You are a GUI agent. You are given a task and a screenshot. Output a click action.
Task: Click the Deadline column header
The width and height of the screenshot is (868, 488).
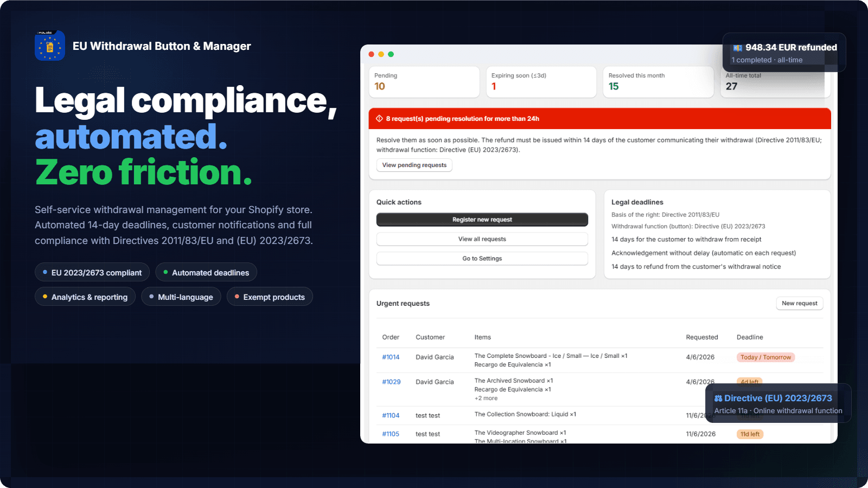[750, 337]
